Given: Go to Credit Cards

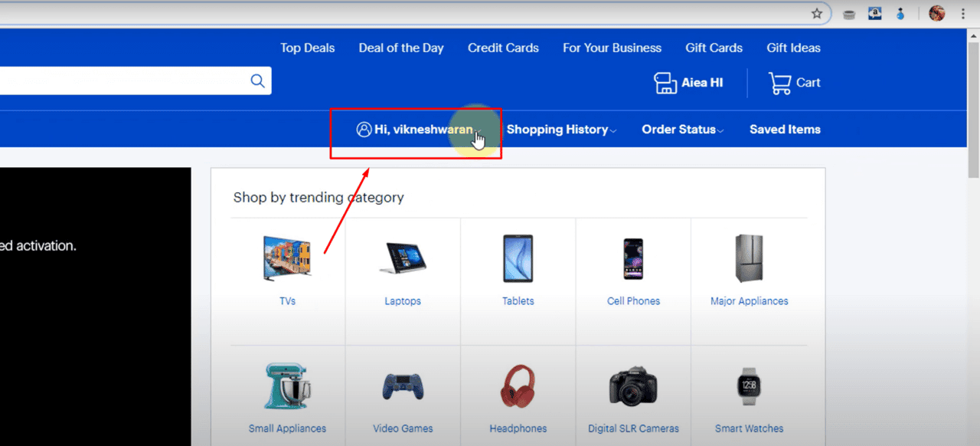Looking at the screenshot, I should tap(503, 48).
